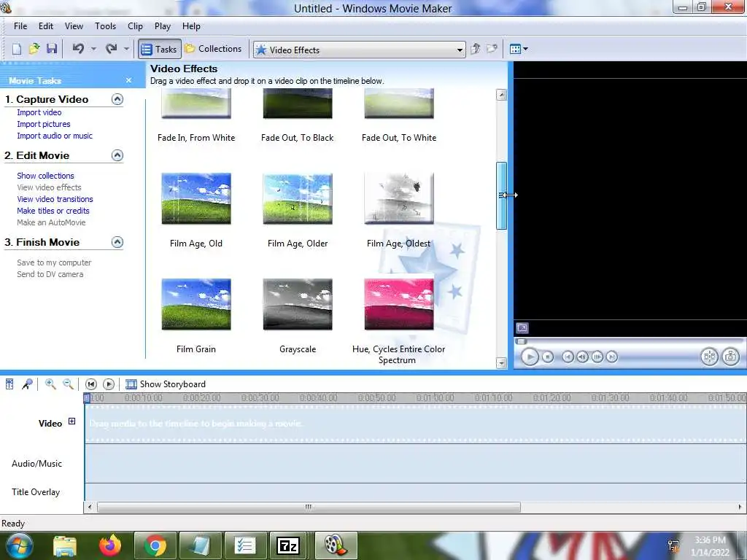Open the Clip menu
747x560 pixels.
135,26
